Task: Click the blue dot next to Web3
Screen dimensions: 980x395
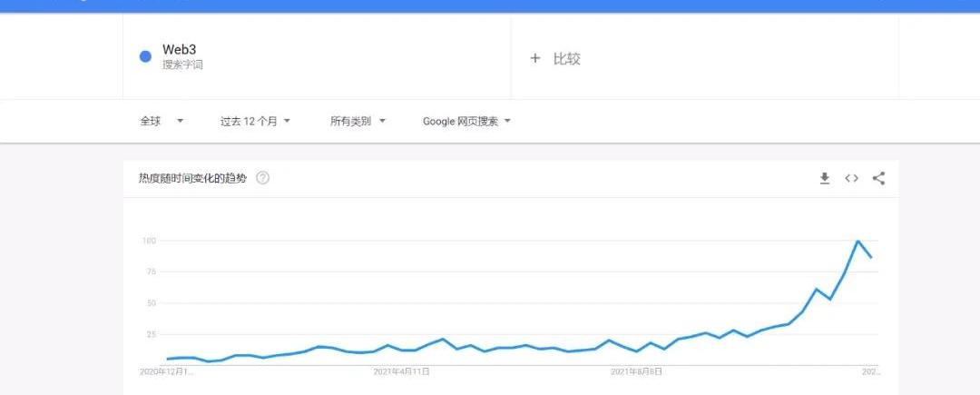Action: (145, 56)
